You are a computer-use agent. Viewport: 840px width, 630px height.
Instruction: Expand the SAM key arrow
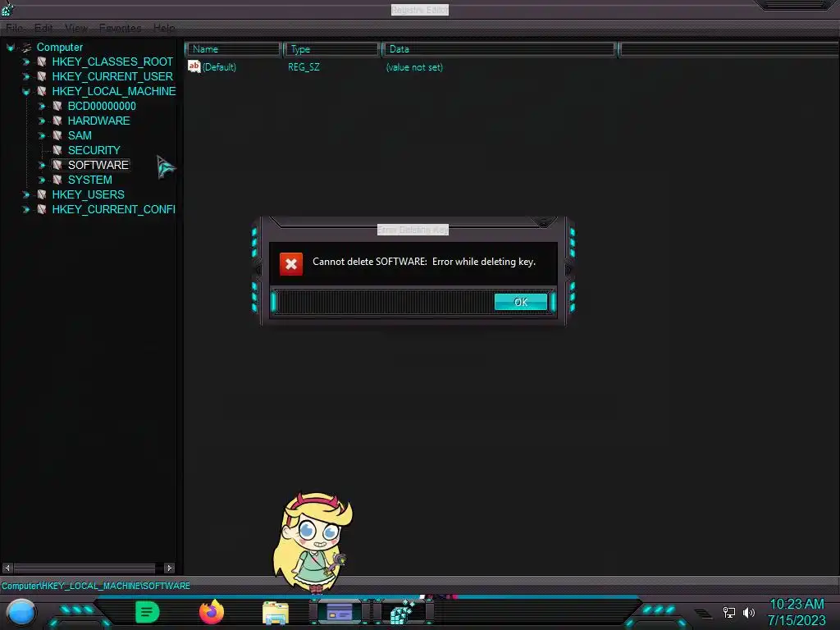(41, 135)
